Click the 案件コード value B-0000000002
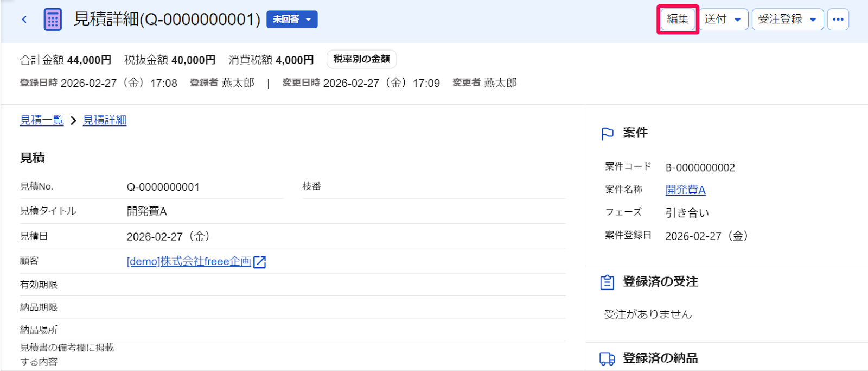The width and height of the screenshot is (868, 371). pyautogui.click(x=700, y=167)
